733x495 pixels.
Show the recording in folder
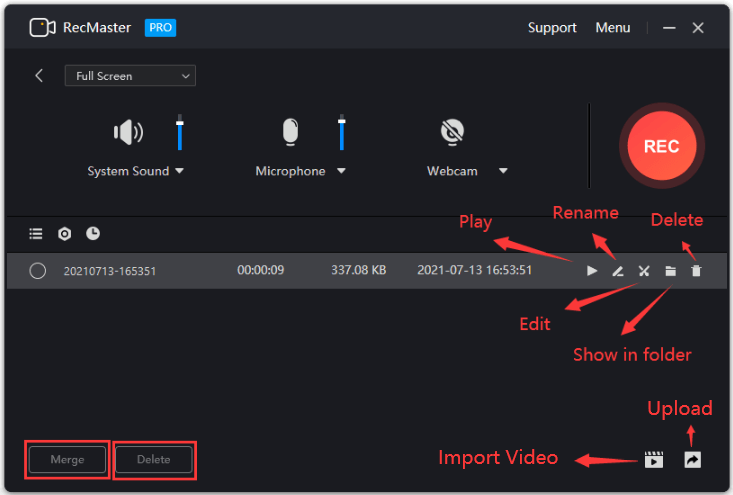pyautogui.click(x=670, y=271)
